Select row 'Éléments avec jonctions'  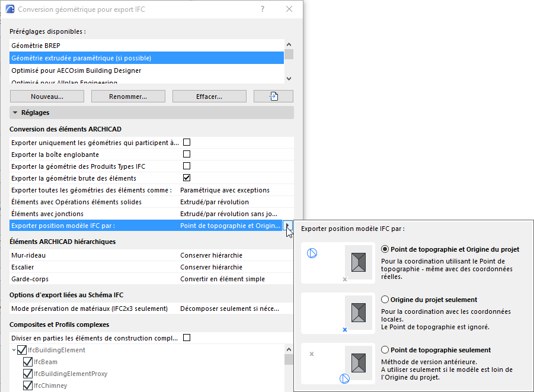click(152, 214)
